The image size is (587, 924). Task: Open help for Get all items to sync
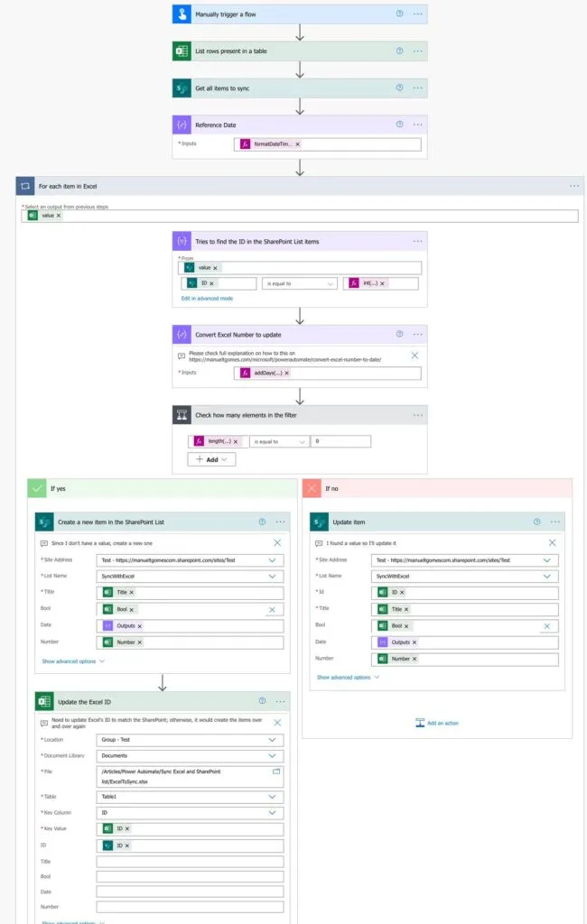(x=399, y=88)
